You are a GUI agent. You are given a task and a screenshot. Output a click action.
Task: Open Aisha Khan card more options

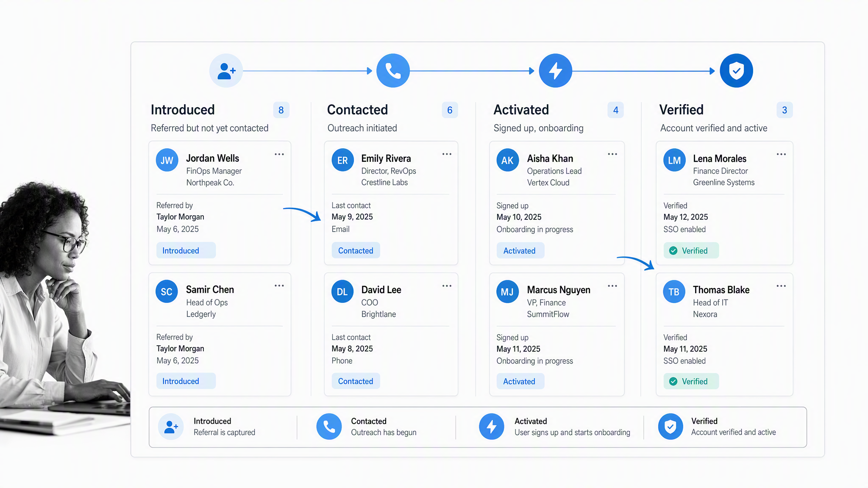click(x=612, y=154)
